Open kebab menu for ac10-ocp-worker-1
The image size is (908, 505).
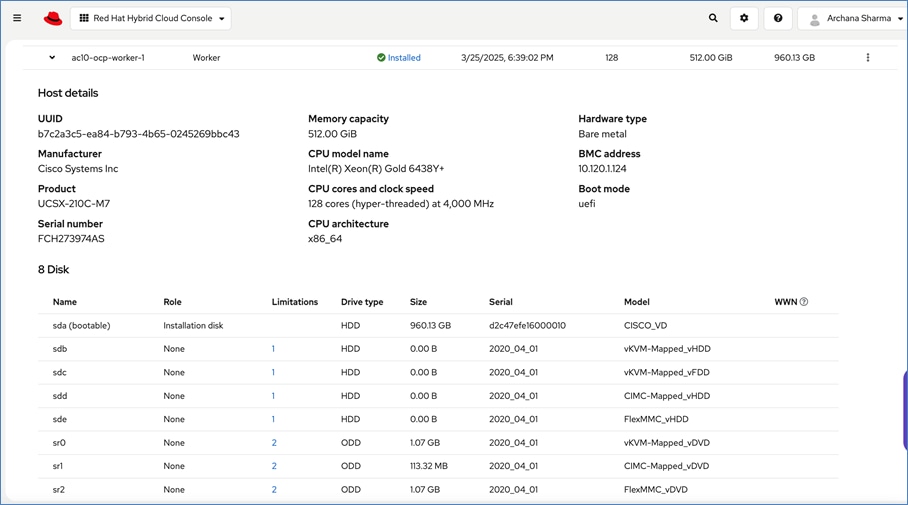[867, 57]
